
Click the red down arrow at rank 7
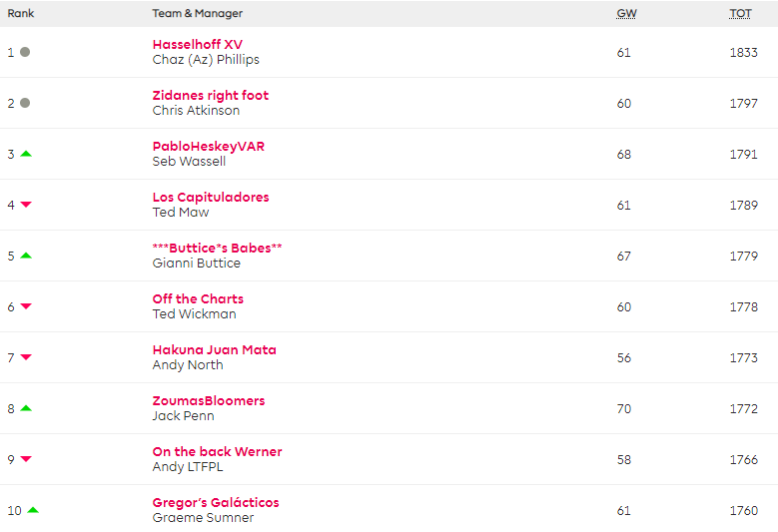coord(26,357)
